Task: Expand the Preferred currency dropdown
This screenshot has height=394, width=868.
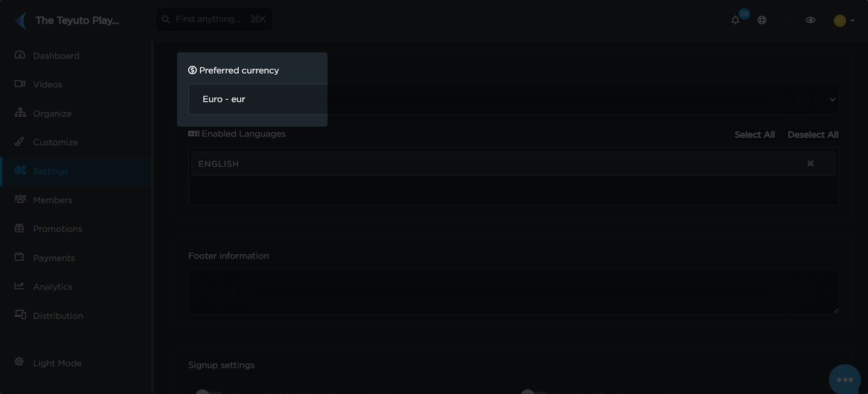Action: coord(513,99)
